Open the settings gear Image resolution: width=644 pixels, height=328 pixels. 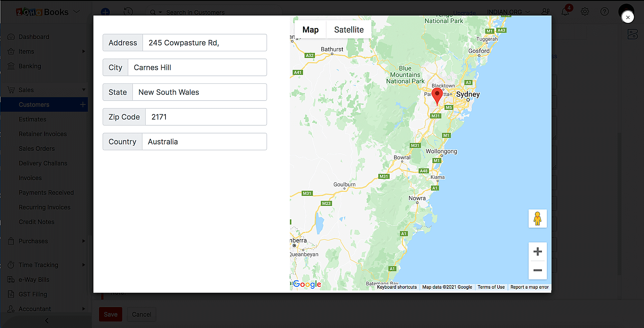click(585, 12)
